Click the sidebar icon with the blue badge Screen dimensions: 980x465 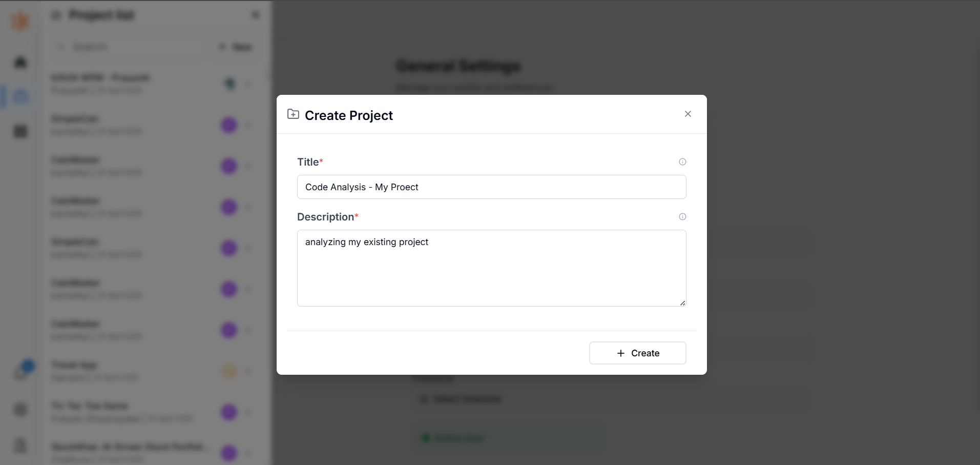22,372
